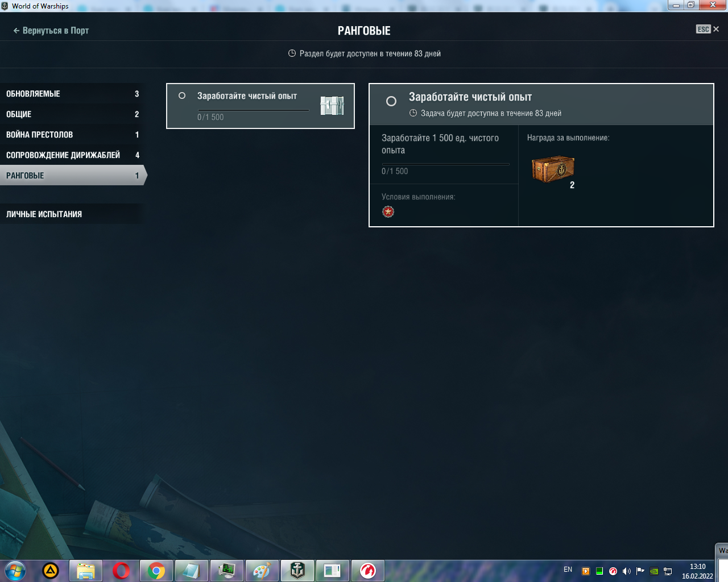Select the ВОЙНА ПРЕСТОЛОВ category

click(73, 135)
